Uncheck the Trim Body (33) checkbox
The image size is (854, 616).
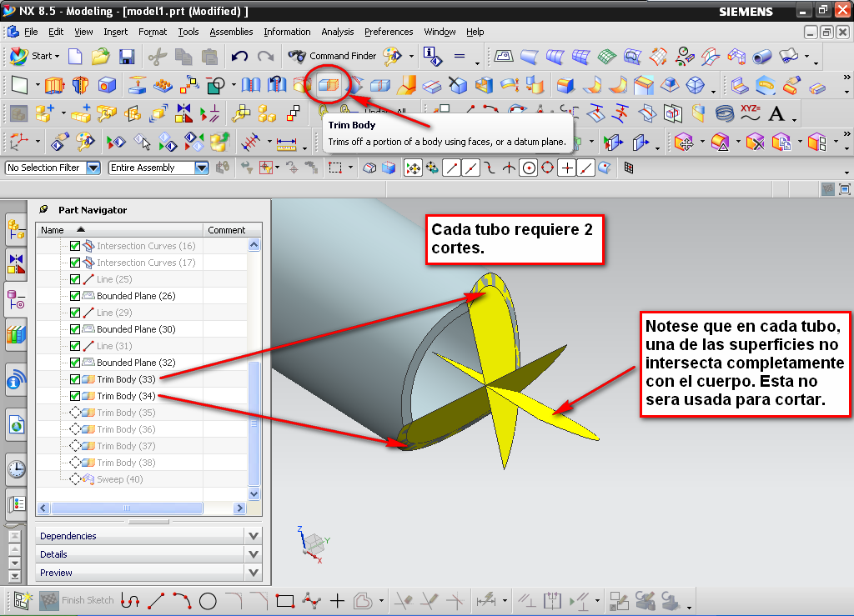coord(75,379)
